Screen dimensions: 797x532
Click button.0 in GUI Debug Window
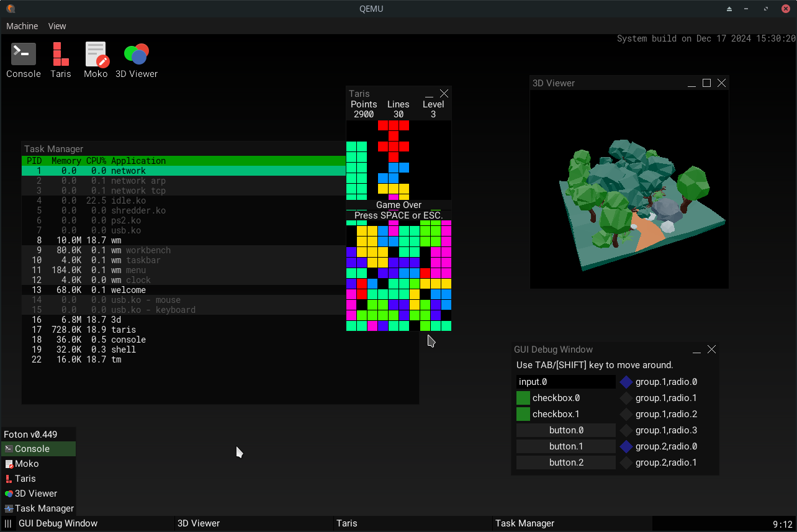click(x=566, y=430)
